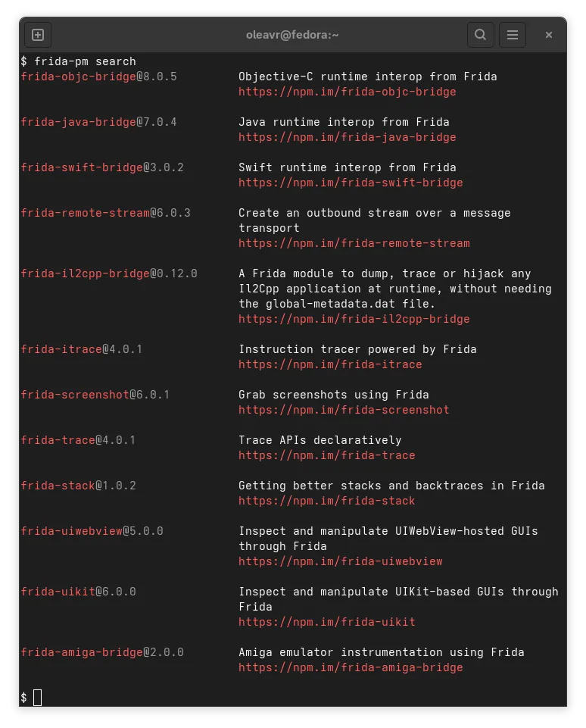Image resolution: width=586 pixels, height=728 pixels.
Task: Open the frida-java-bridge npm link
Action: click(x=348, y=137)
